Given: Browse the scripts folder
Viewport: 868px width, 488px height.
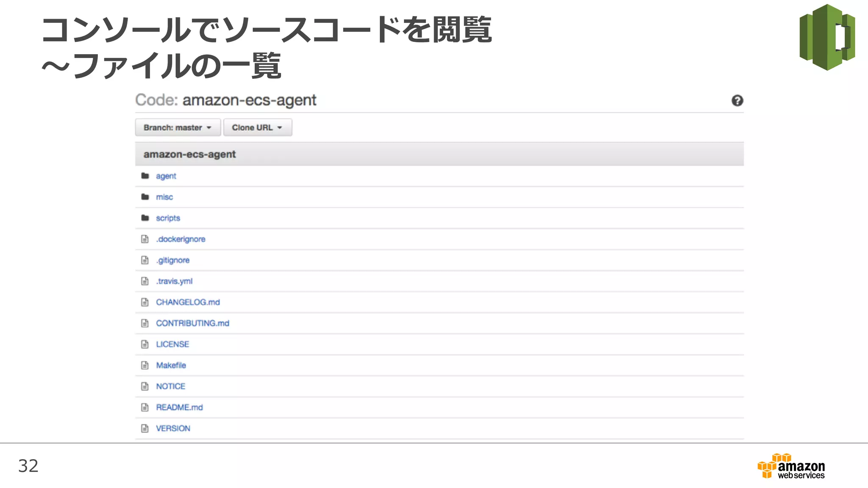Looking at the screenshot, I should coord(168,218).
